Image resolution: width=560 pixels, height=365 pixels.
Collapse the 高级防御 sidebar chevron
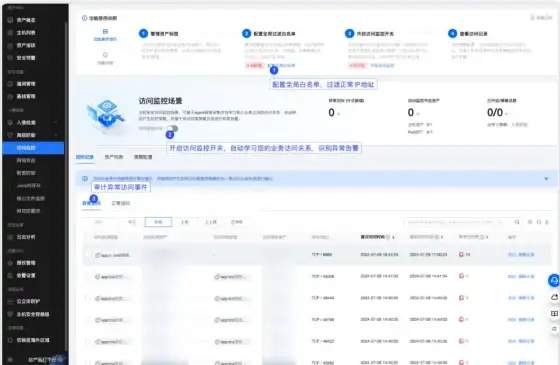click(x=56, y=135)
